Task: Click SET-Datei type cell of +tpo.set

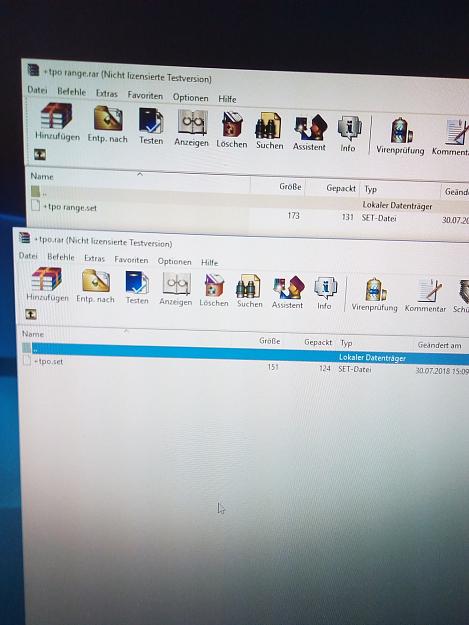Action: tap(355, 369)
